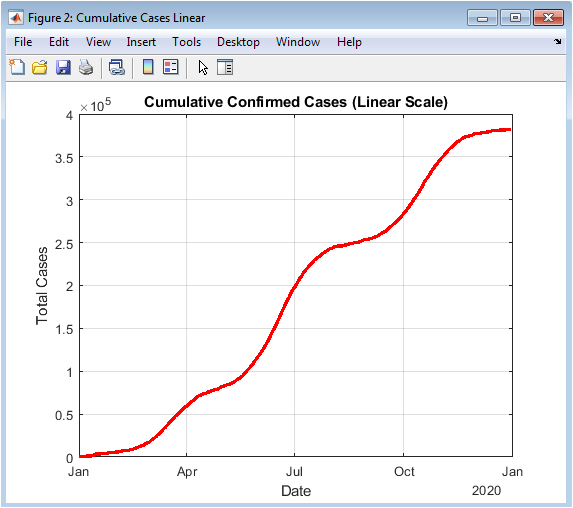This screenshot has width=573, height=508.
Task: Open the Desktop menu
Action: coord(238,42)
